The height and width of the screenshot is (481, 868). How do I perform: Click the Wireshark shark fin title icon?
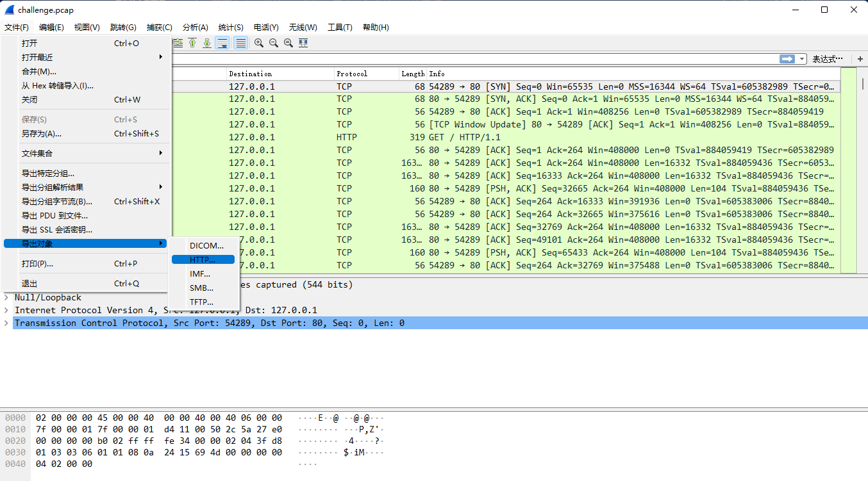coord(10,10)
